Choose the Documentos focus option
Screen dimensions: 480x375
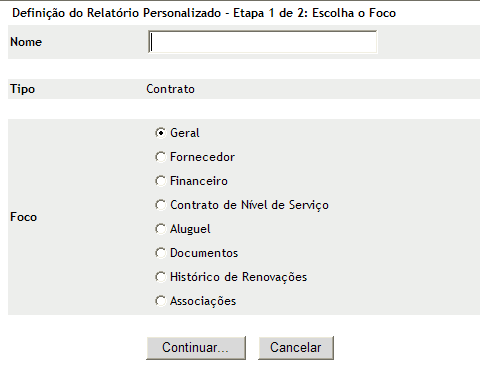pyautogui.click(x=160, y=253)
